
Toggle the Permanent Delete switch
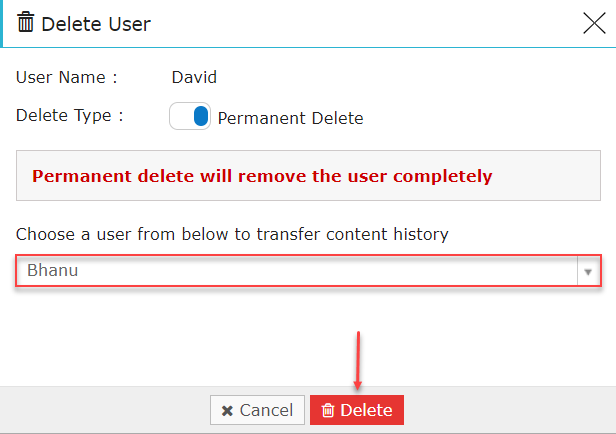(x=190, y=116)
